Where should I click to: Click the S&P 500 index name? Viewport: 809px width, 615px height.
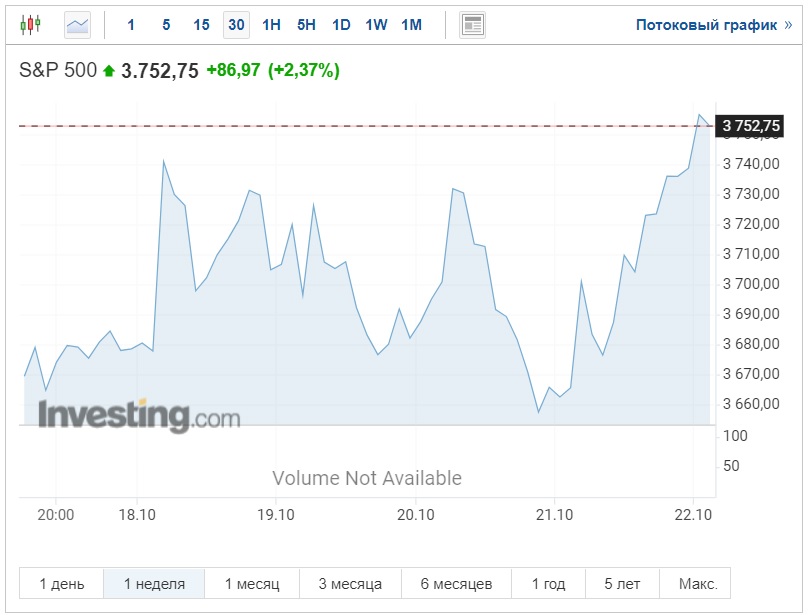pos(58,70)
